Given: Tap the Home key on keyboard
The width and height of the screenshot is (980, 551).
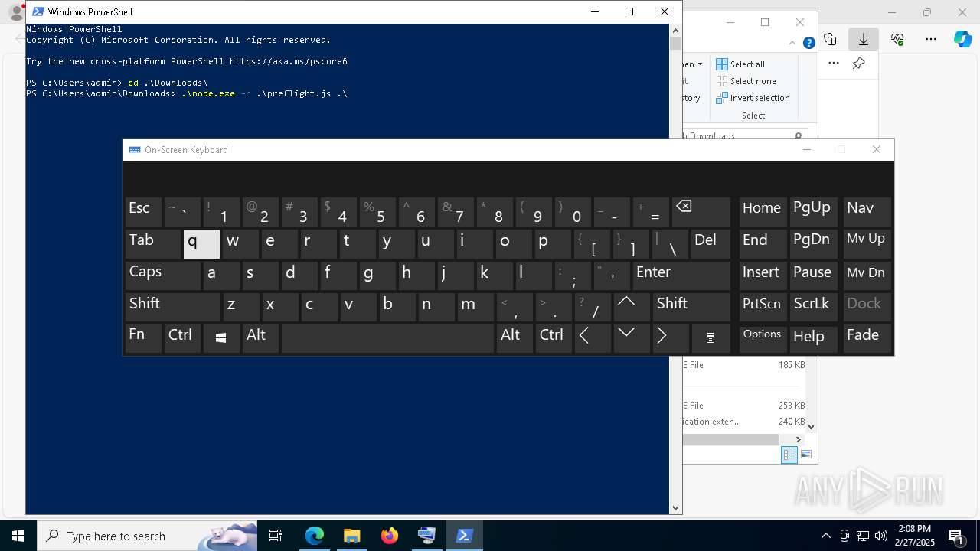Looking at the screenshot, I should (763, 212).
